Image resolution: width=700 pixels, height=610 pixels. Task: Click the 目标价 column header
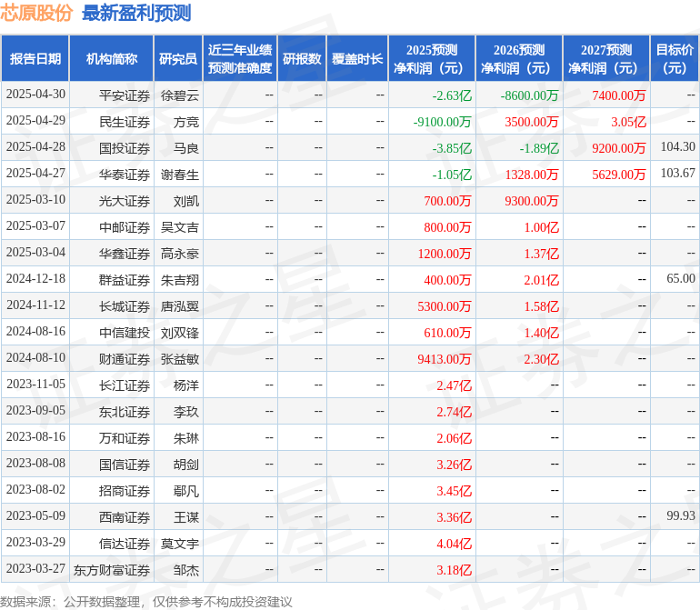click(x=675, y=58)
